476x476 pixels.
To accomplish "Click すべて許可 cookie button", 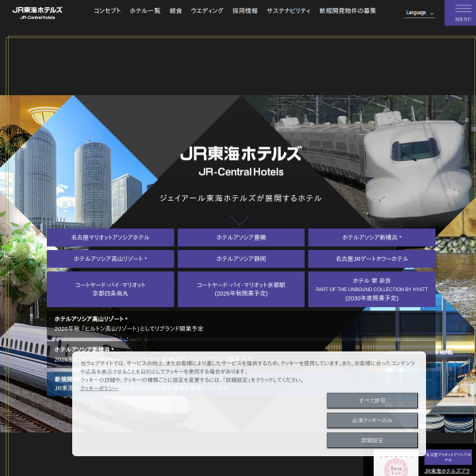I will [x=372, y=401].
